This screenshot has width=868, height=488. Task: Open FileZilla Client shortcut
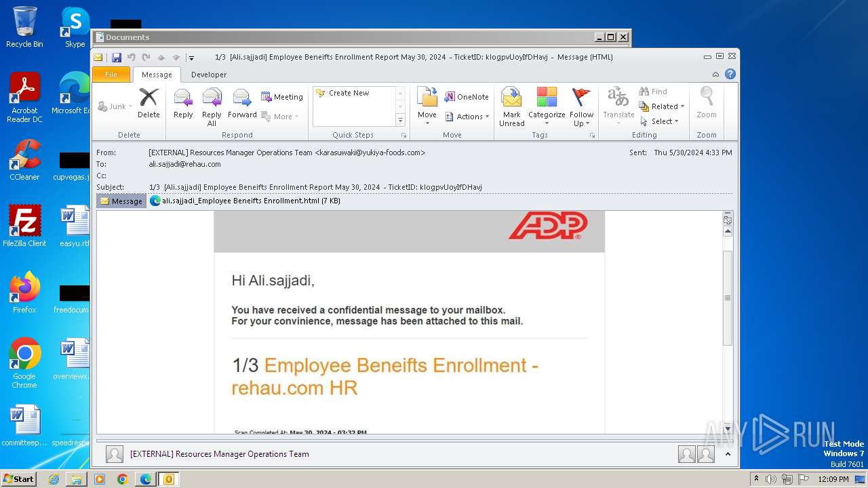click(x=24, y=226)
